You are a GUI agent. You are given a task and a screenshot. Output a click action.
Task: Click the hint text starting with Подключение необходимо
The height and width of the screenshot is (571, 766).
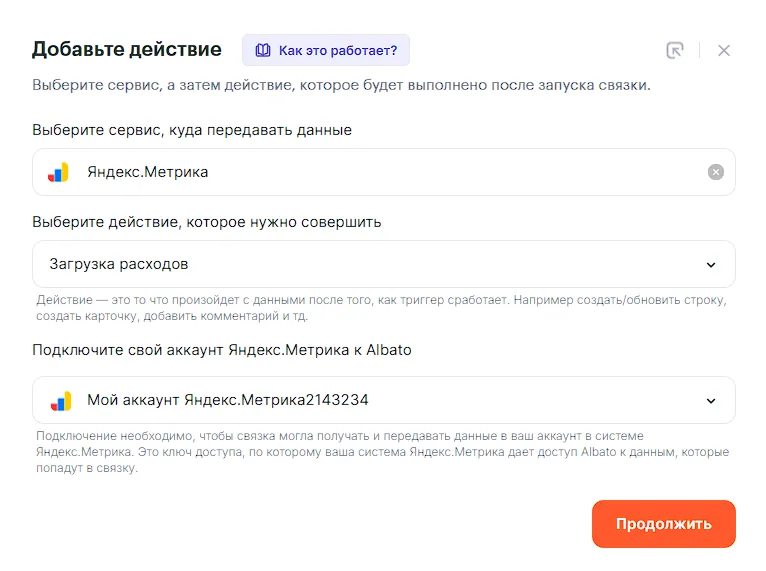pyautogui.click(x=382, y=452)
